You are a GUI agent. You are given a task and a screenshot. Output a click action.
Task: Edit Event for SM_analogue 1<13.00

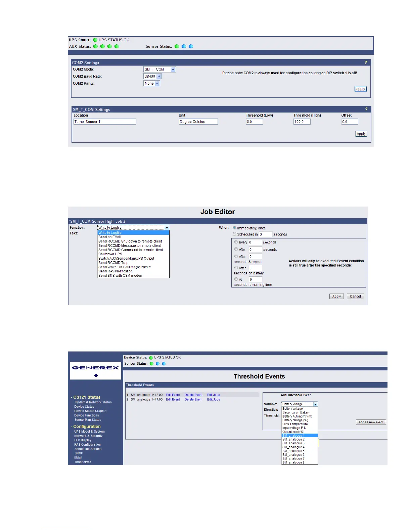coord(173,395)
